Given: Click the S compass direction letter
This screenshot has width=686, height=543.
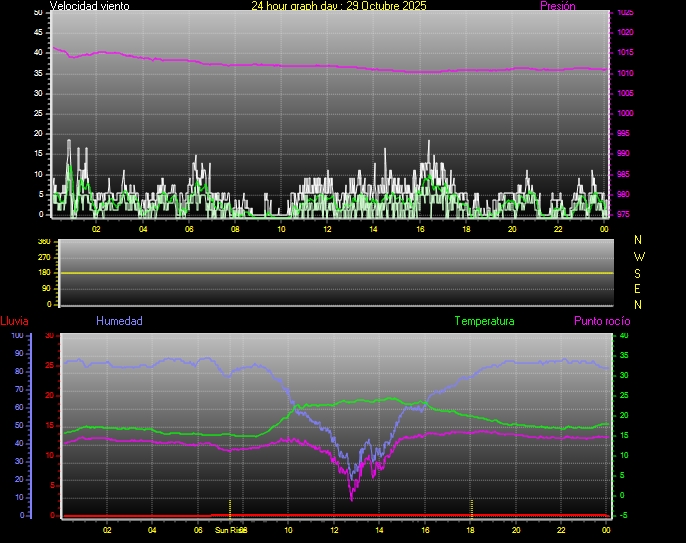Looking at the screenshot, I should (x=639, y=272).
